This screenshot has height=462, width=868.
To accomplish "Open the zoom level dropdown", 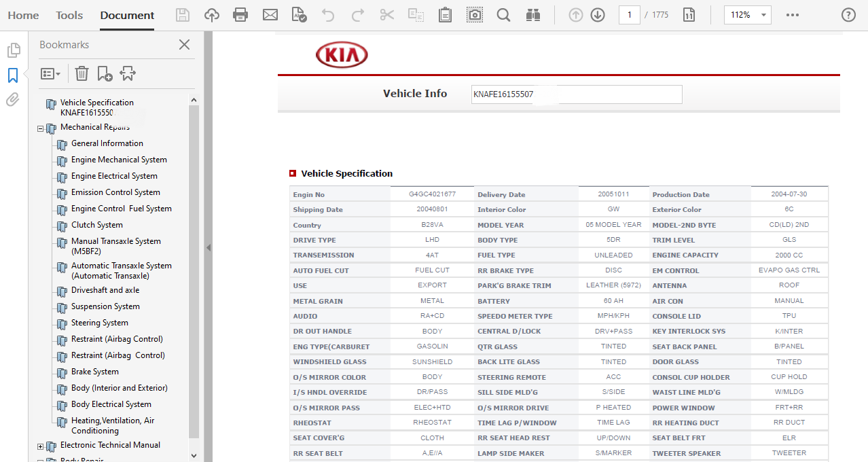I will pyautogui.click(x=764, y=15).
